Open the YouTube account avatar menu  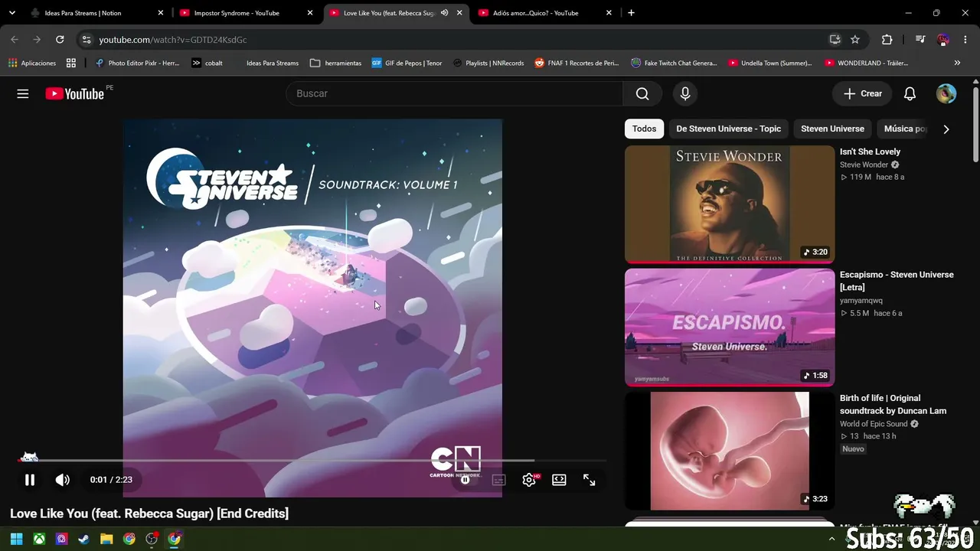tap(946, 93)
